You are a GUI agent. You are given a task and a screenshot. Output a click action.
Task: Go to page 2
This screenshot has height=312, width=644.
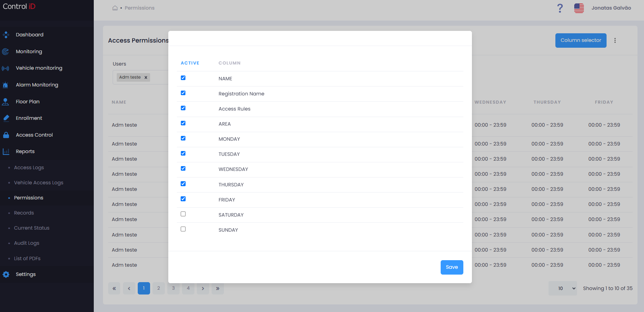pos(159,288)
